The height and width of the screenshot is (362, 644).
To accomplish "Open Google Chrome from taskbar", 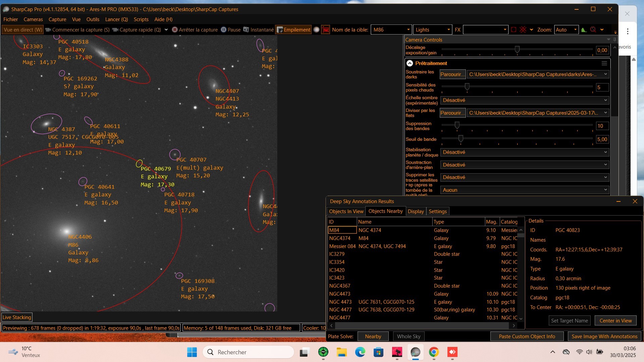I will pos(434,352).
